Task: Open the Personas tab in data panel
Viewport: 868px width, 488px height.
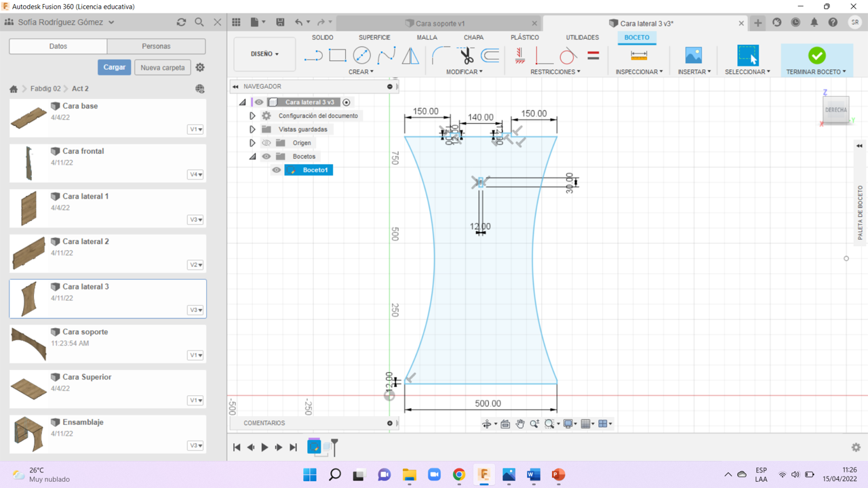Action: (x=156, y=46)
